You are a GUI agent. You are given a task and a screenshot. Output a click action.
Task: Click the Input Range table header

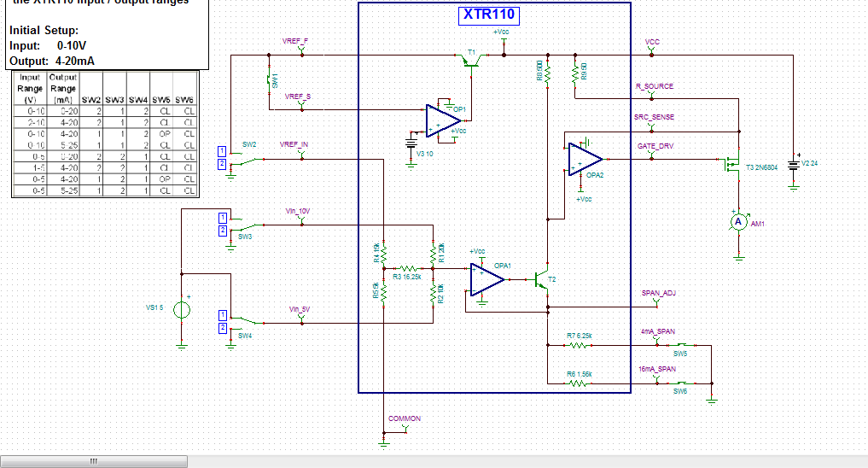[x=30, y=89]
